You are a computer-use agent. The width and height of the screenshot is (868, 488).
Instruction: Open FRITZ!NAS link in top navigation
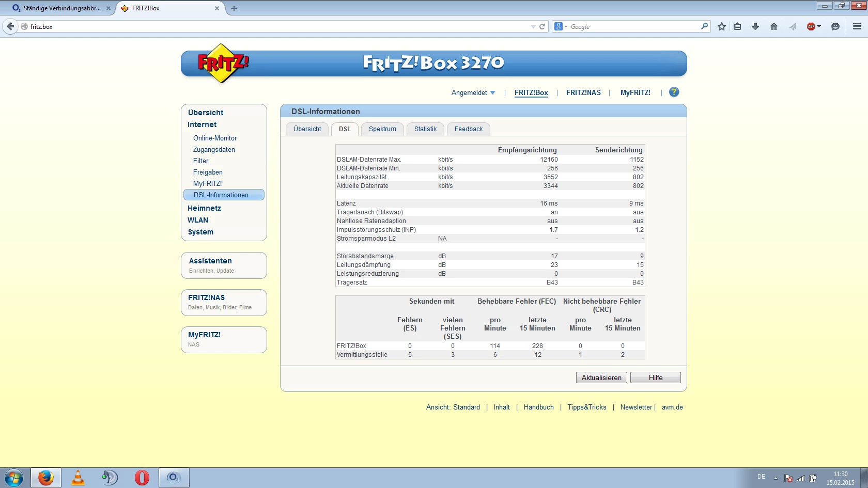pos(583,93)
